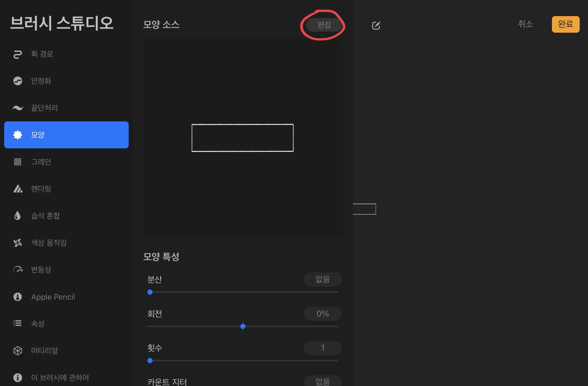588x386 pixels.
Task: Click the taper (끝단처리) wave icon
Action: (18, 108)
